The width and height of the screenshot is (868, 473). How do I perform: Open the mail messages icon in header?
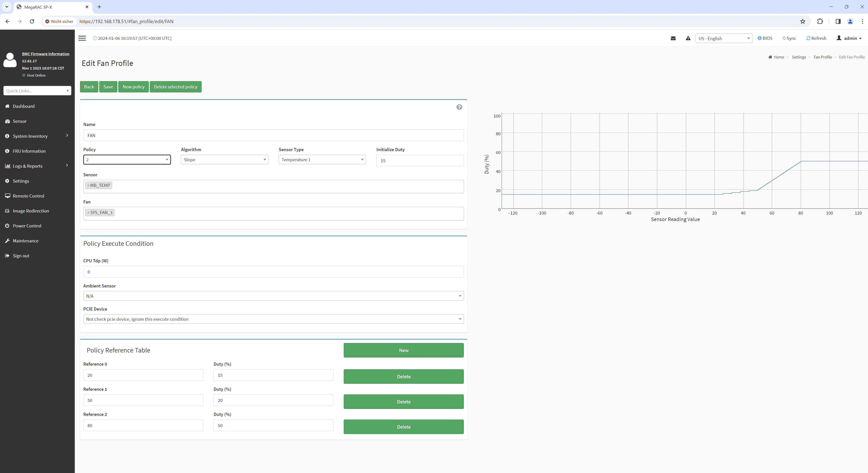(x=673, y=38)
